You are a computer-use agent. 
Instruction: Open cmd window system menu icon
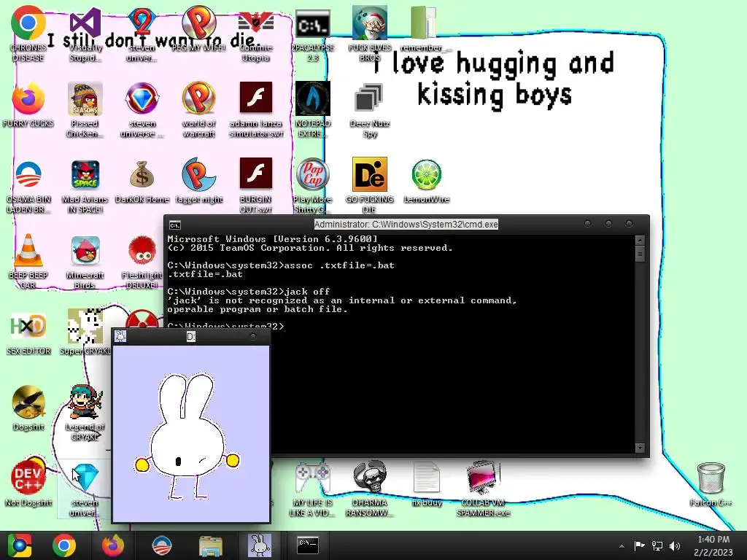pyautogui.click(x=175, y=225)
